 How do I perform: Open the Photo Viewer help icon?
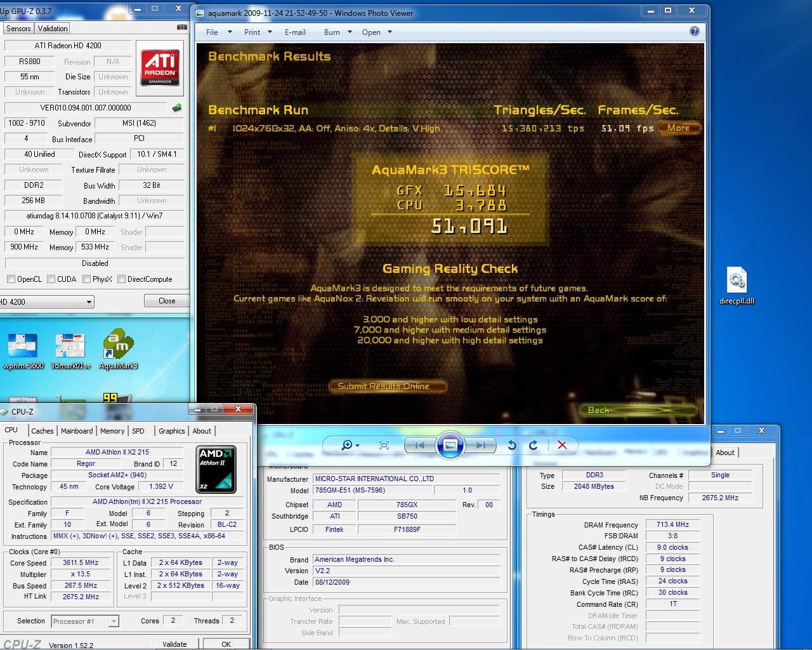click(x=694, y=32)
